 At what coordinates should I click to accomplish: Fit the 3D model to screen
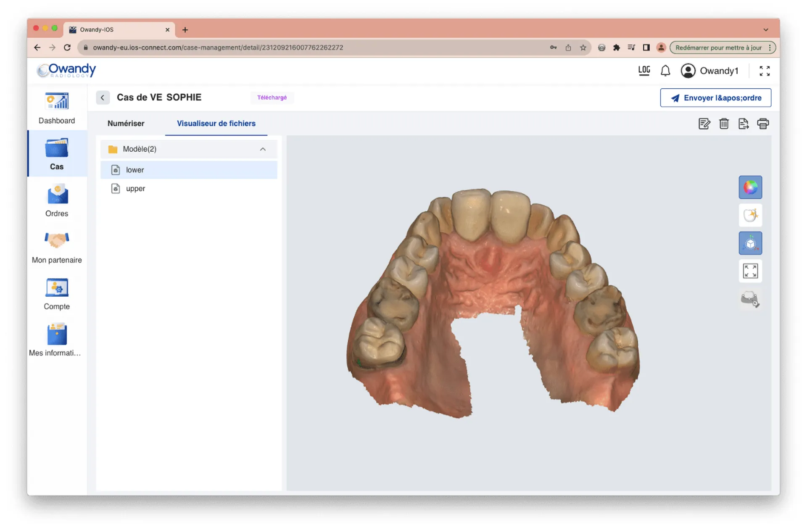click(x=750, y=271)
